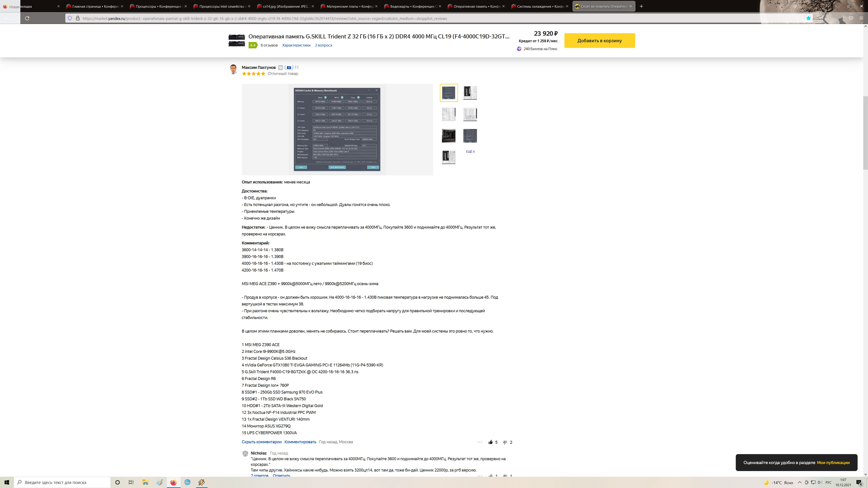This screenshot has height=488, width=868.
Task: Collapse comments via Скрыть комментарии
Action: [x=261, y=442]
